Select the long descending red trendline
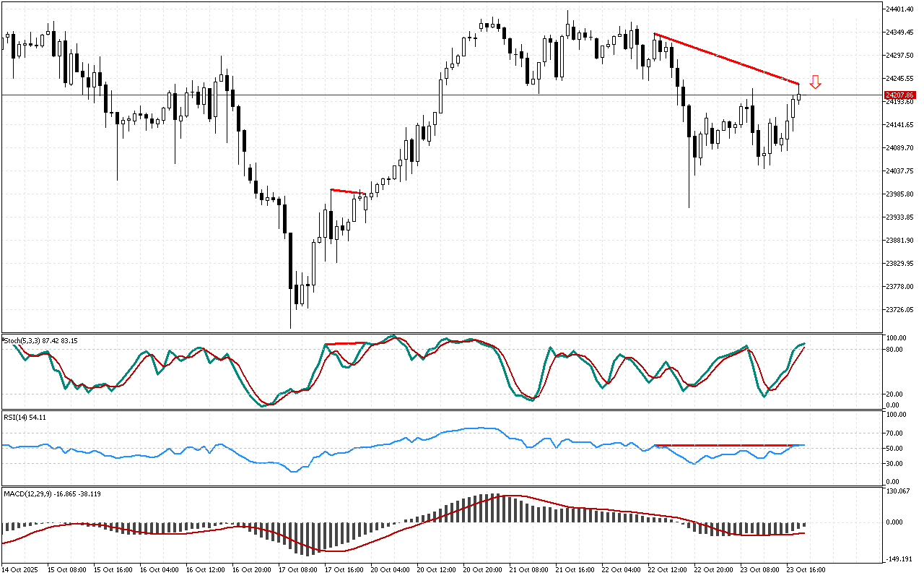Screen dimensions: 924x578 click(x=725, y=59)
